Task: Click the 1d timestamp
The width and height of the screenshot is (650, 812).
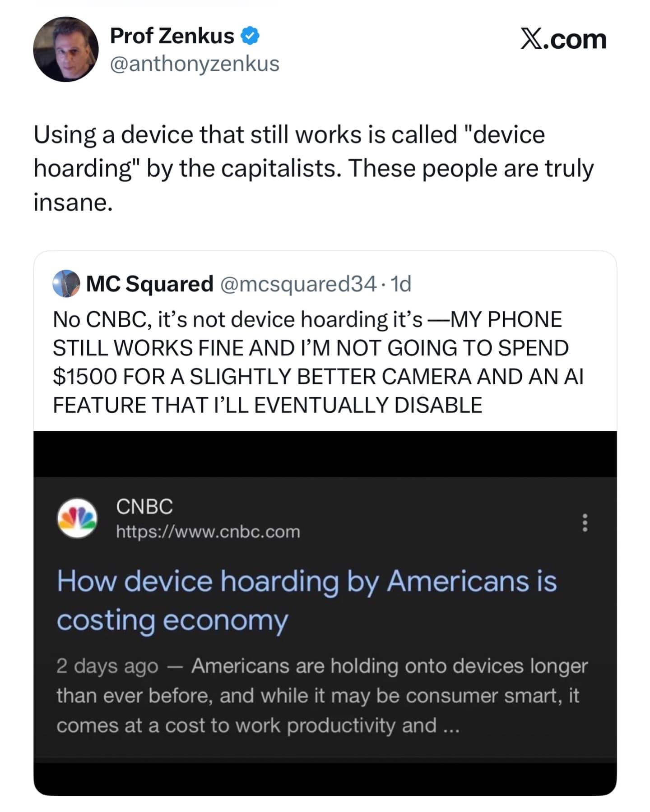Action: [x=401, y=284]
